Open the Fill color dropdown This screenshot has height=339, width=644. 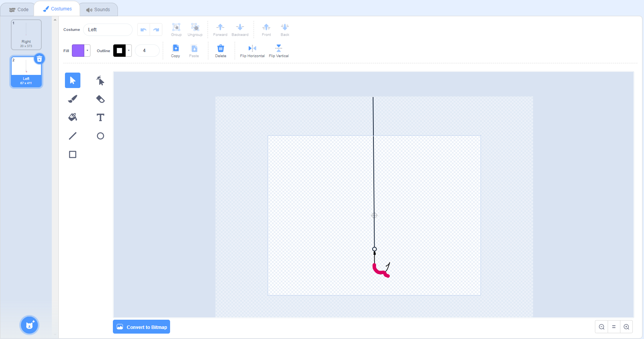click(x=88, y=51)
